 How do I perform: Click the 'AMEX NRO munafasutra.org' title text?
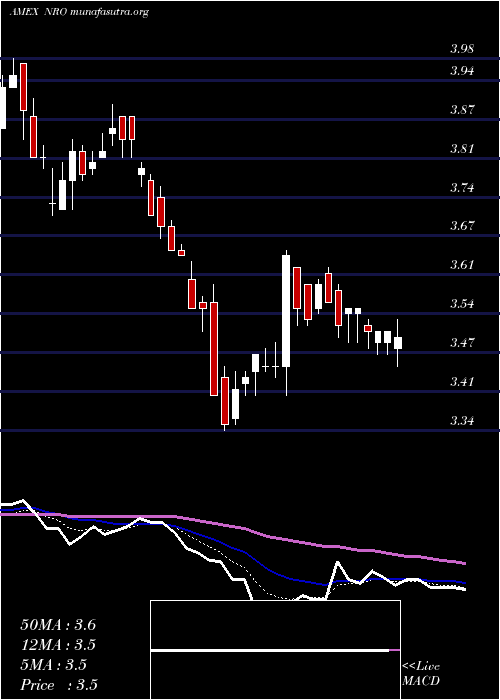(x=79, y=12)
